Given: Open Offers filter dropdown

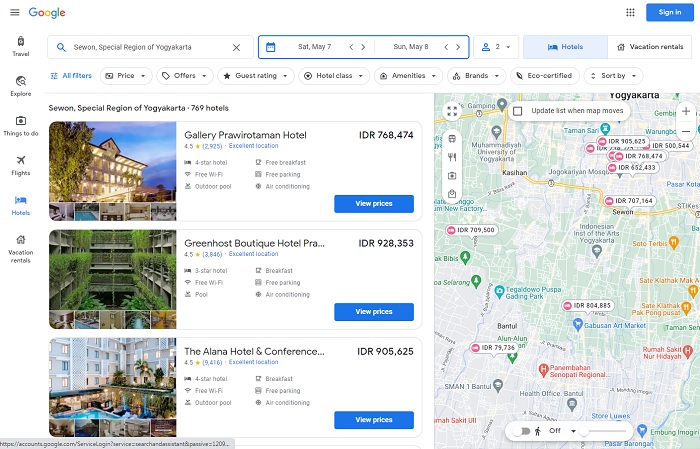Looking at the screenshot, I should (185, 76).
